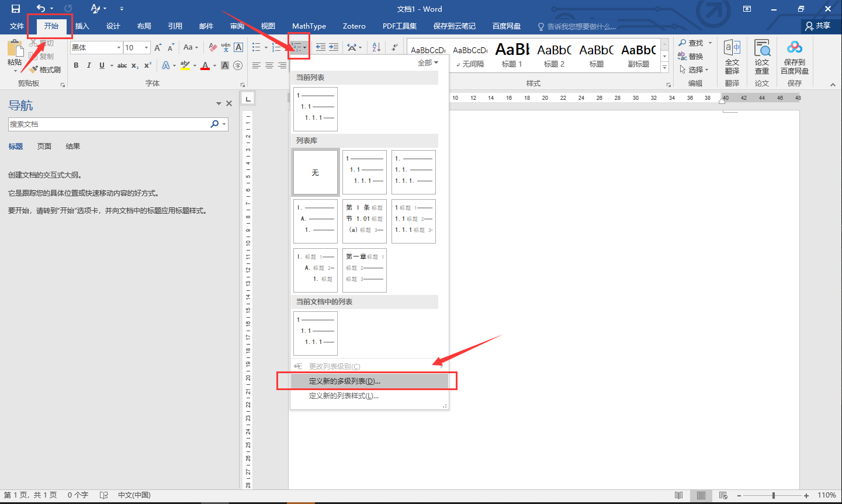The width and height of the screenshot is (842, 504).
Task: Switch to the 页面 tab in the navigation pane
Action: tap(44, 147)
